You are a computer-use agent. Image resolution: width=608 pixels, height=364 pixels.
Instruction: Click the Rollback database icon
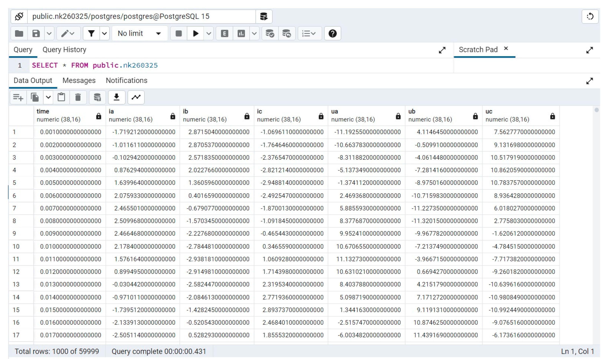287,33
